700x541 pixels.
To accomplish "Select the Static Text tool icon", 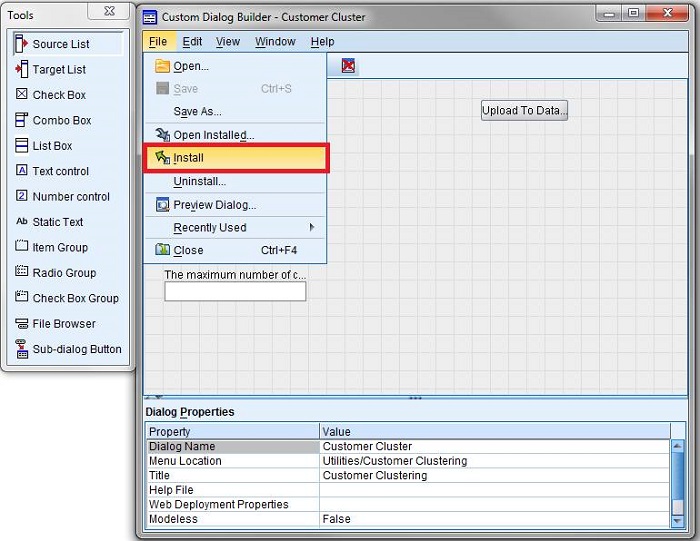I will pyautogui.click(x=21, y=221).
